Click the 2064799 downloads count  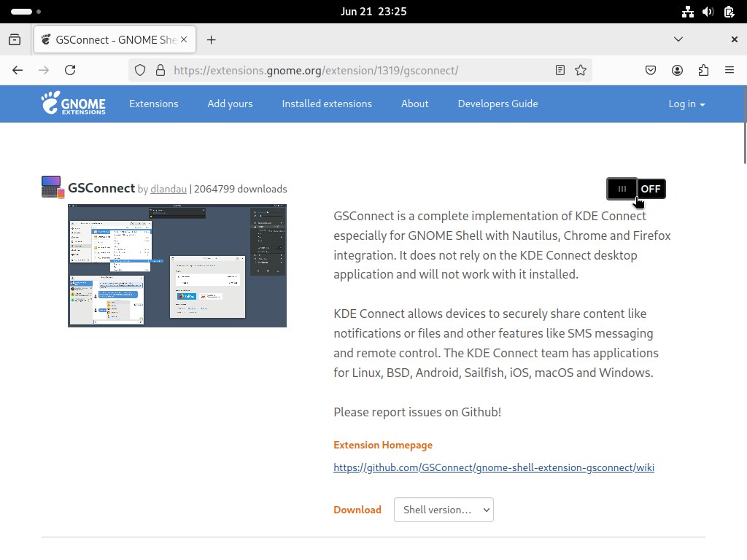tap(241, 189)
